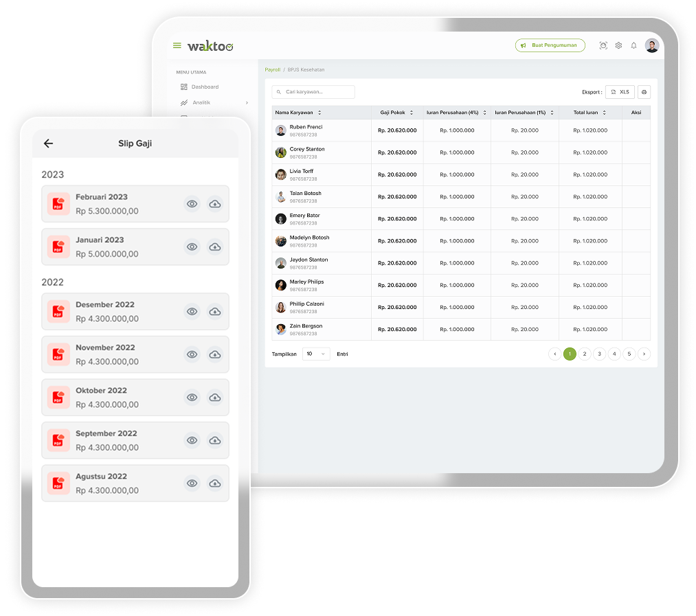Click the Cari karyawan search field
The width and height of the screenshot is (696, 616).
click(314, 92)
